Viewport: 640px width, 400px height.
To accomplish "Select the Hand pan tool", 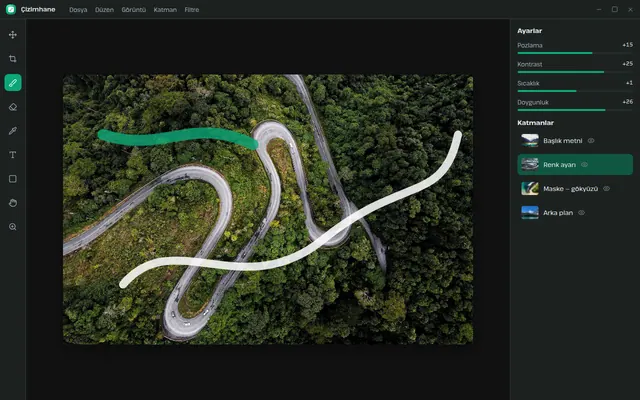I will (x=13, y=203).
